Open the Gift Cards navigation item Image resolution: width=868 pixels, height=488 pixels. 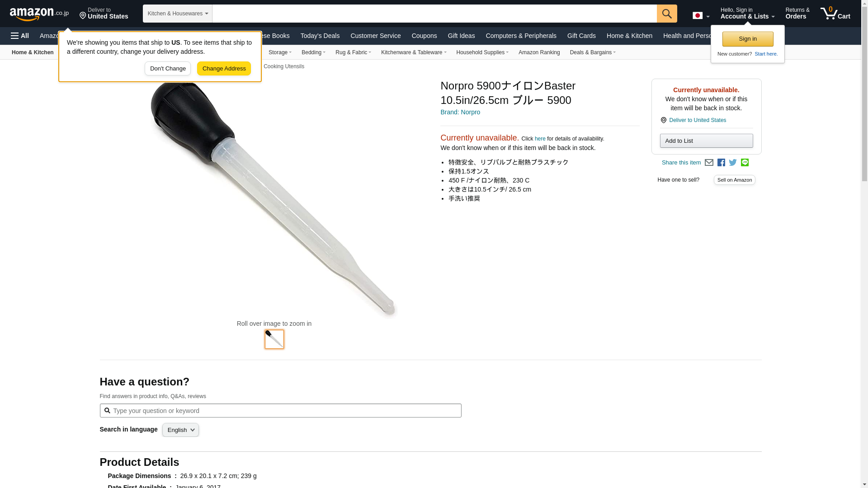click(x=581, y=36)
